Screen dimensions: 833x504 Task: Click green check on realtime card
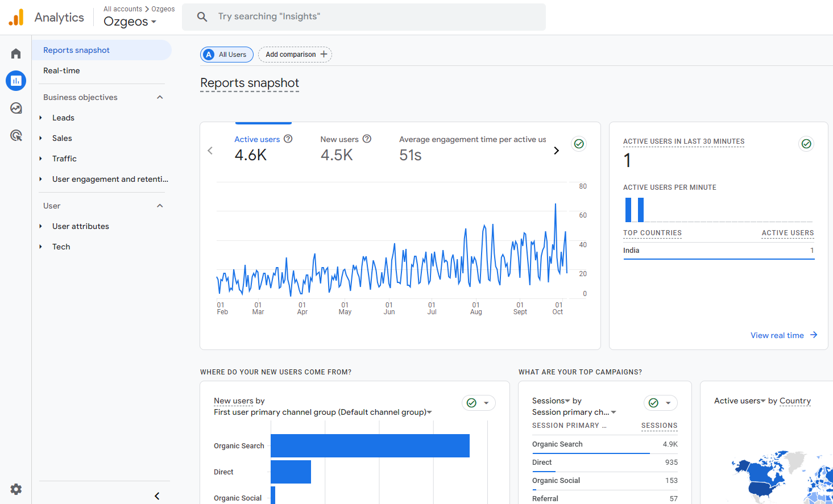click(x=806, y=144)
